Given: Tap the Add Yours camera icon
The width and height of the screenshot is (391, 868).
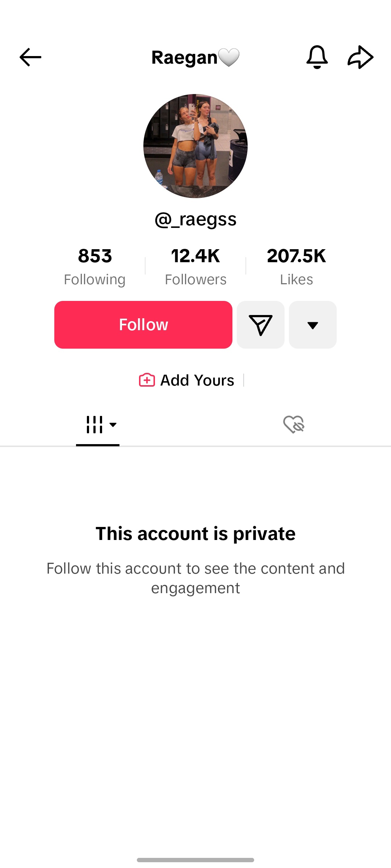Looking at the screenshot, I should 147,380.
